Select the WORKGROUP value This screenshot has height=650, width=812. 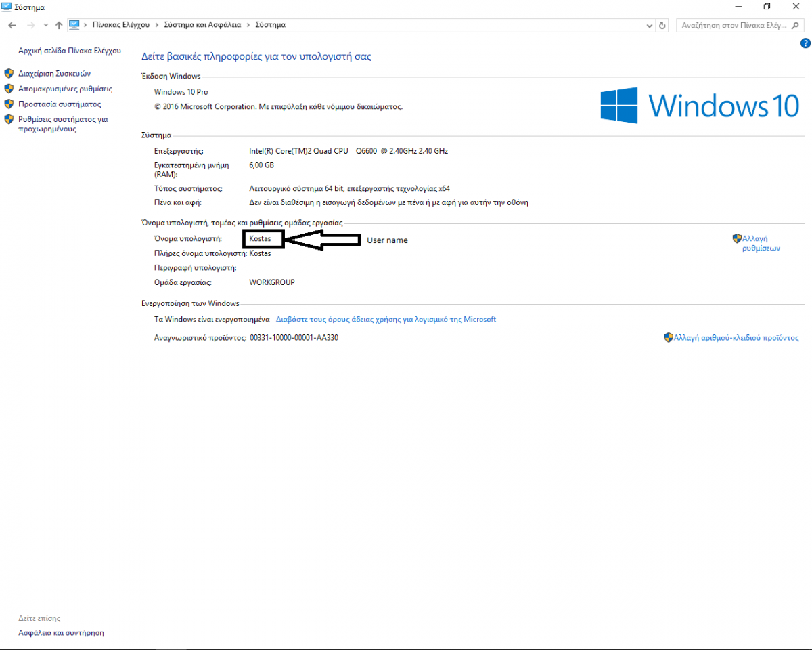[x=272, y=282]
